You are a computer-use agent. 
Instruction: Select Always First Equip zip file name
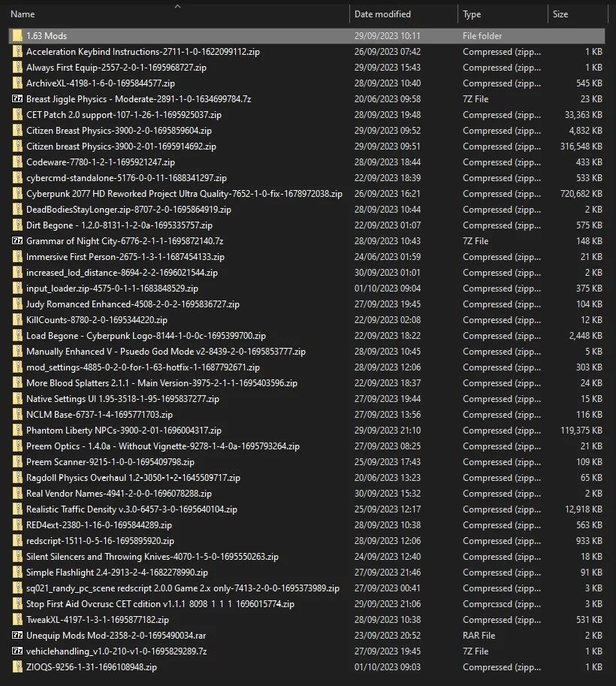click(116, 68)
